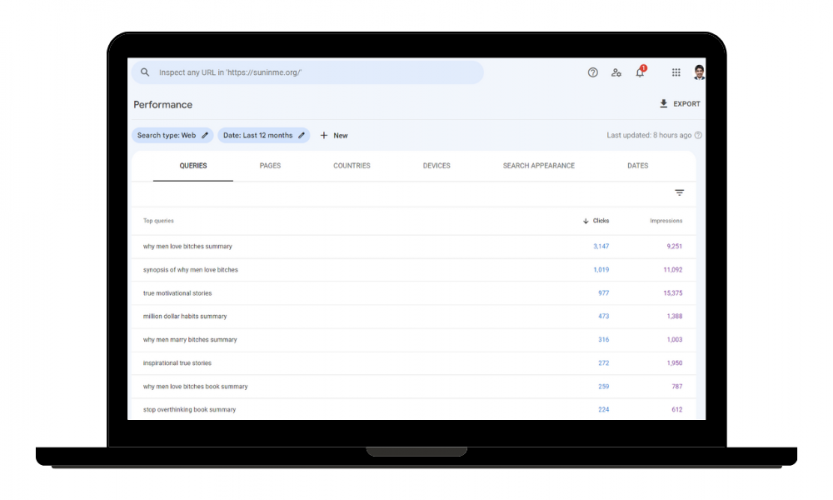
Task: Sort by the Clicks column header
Action: point(596,221)
